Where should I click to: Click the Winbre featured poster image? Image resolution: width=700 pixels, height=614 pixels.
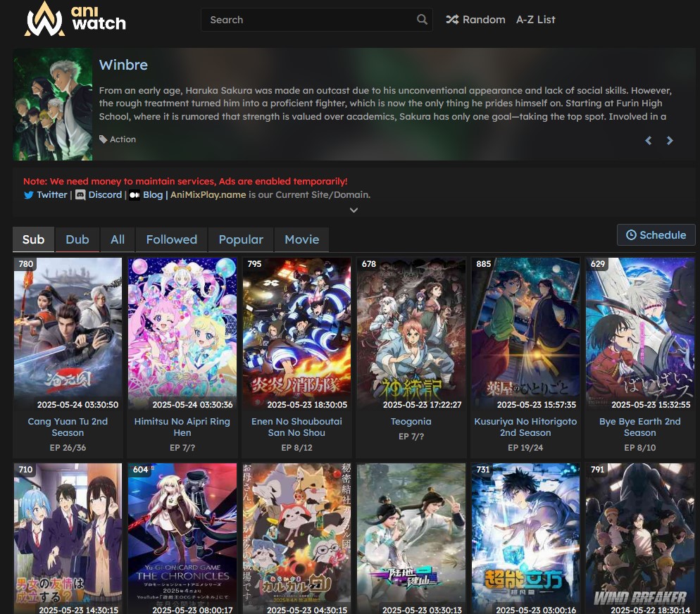53,104
